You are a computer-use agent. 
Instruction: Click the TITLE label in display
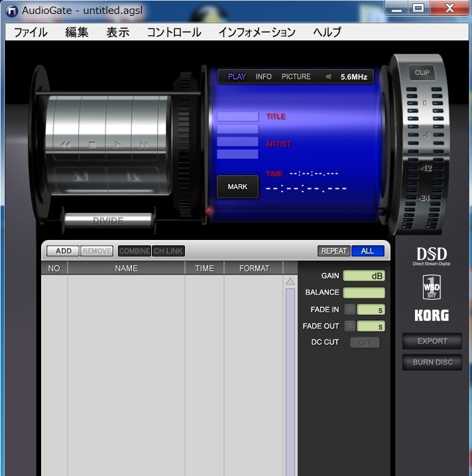pos(276,117)
